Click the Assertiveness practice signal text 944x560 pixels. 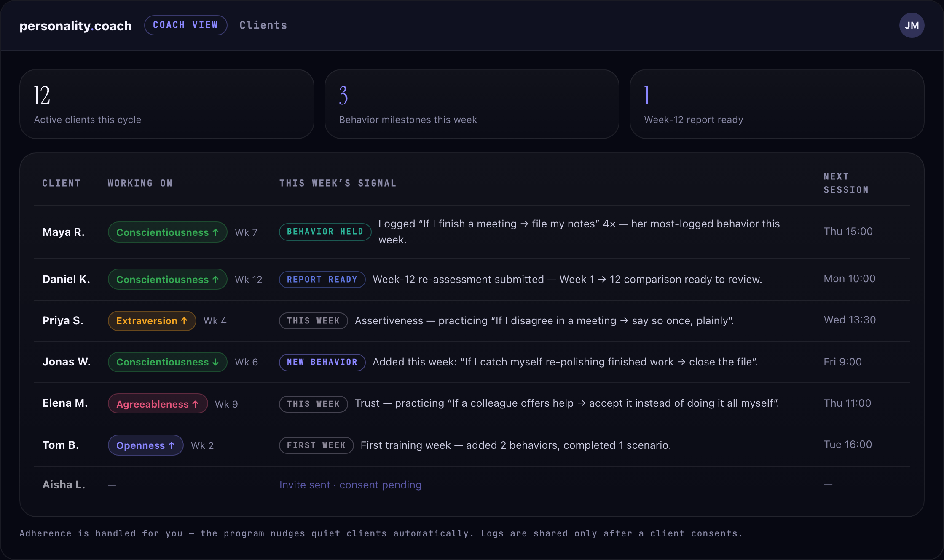click(544, 320)
